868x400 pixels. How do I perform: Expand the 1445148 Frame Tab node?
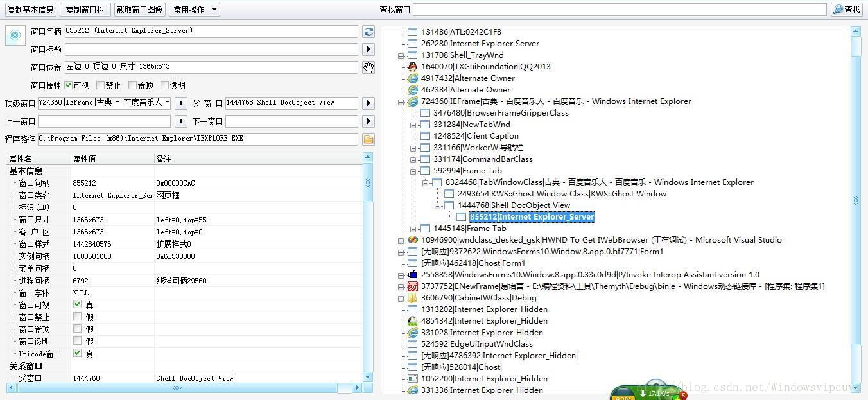click(413, 229)
